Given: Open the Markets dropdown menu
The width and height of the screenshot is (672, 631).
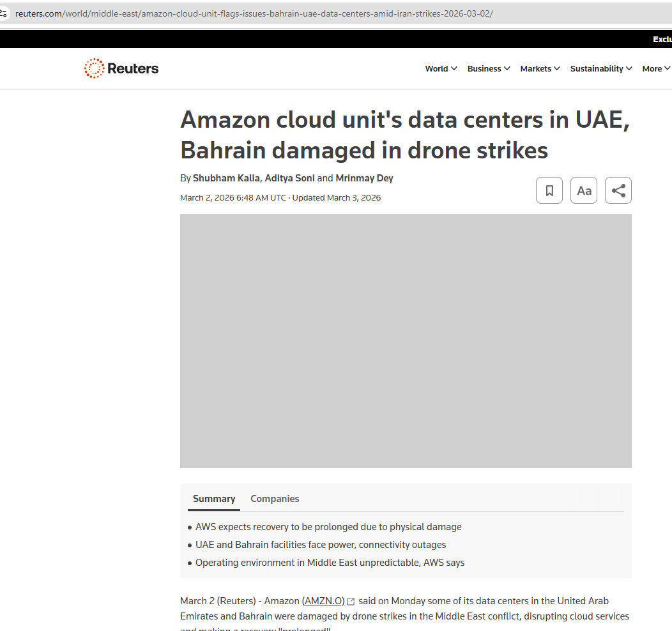Looking at the screenshot, I should coord(540,69).
